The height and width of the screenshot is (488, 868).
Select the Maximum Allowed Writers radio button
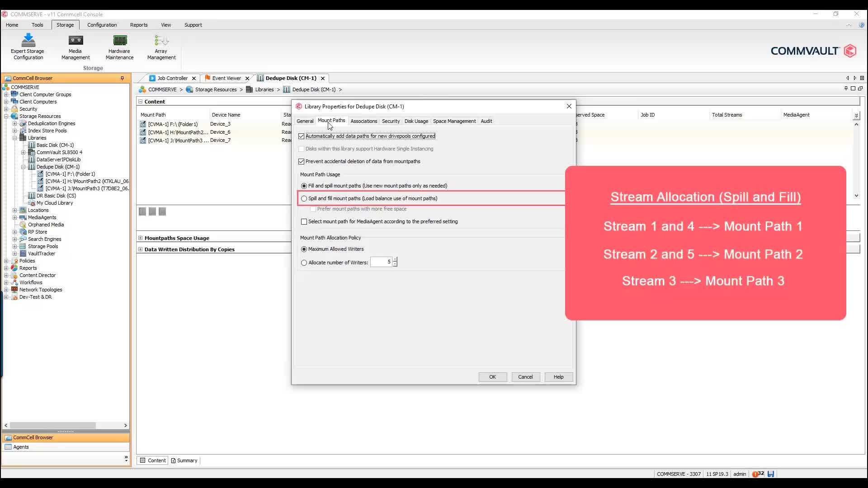click(304, 249)
